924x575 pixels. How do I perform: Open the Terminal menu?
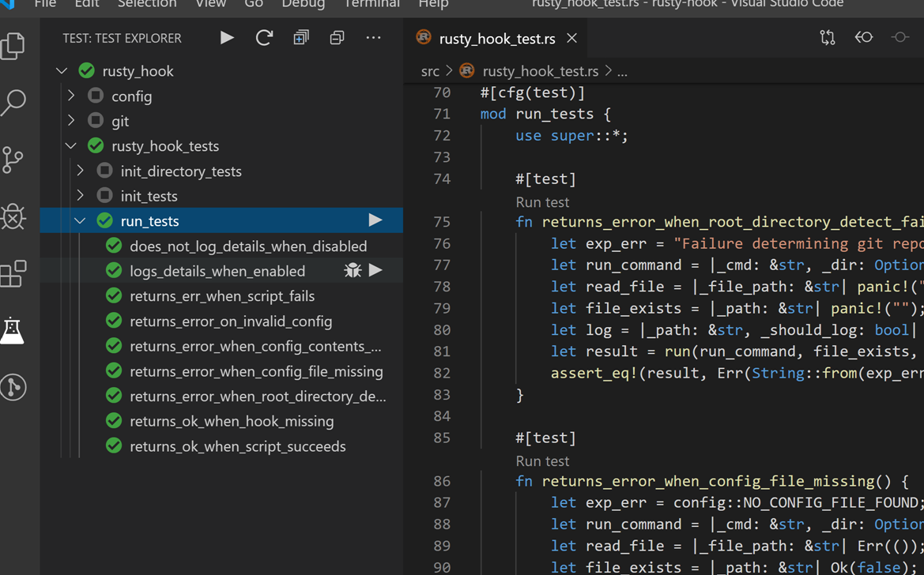371,5
